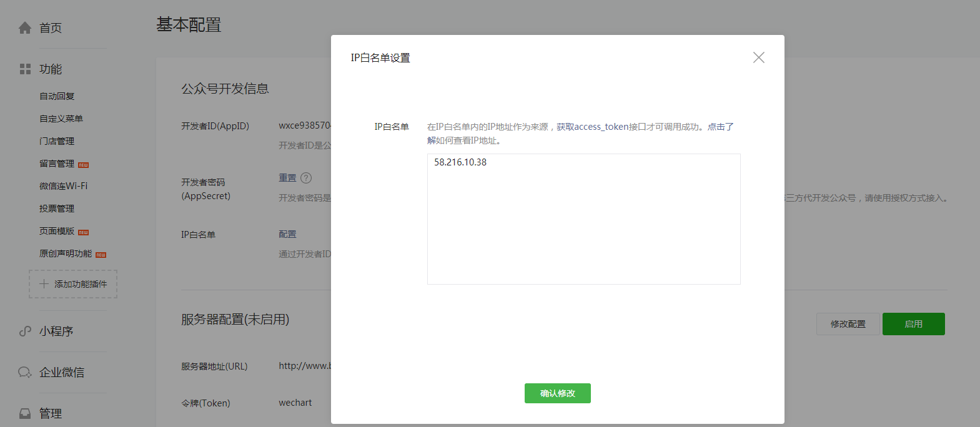980x427 pixels.
Task: Open 首页 in the sidebar
Action: (x=51, y=27)
